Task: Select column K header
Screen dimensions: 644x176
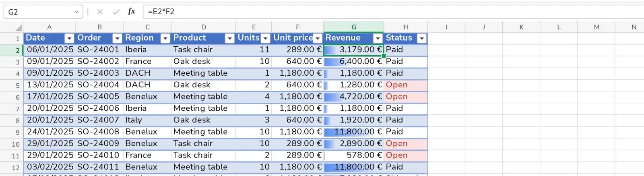Action: [x=521, y=27]
